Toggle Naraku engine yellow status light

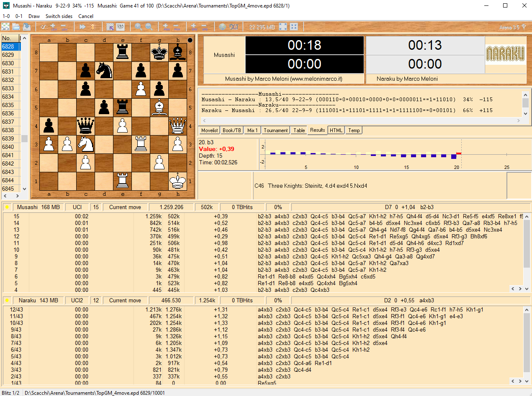tap(7, 300)
